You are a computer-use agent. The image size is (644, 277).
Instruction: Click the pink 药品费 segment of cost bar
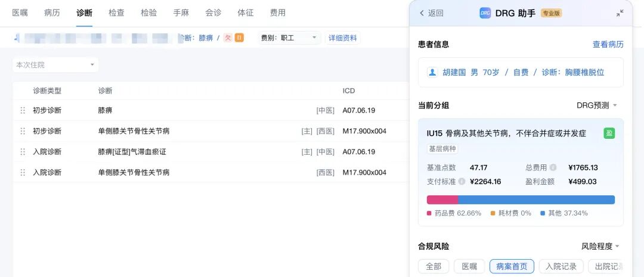[x=442, y=200]
